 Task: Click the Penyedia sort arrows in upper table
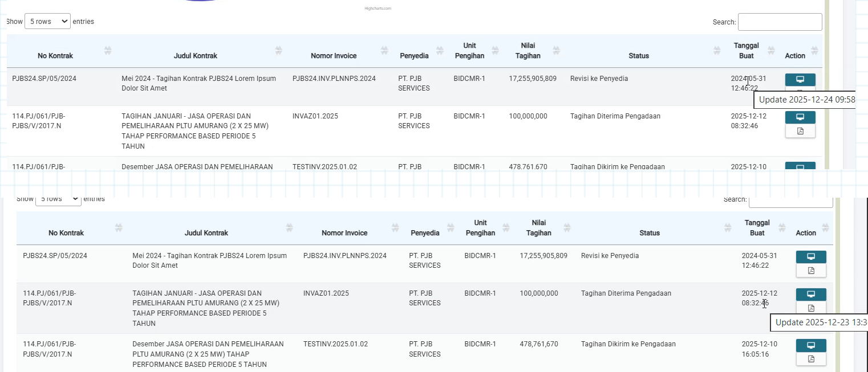point(440,51)
